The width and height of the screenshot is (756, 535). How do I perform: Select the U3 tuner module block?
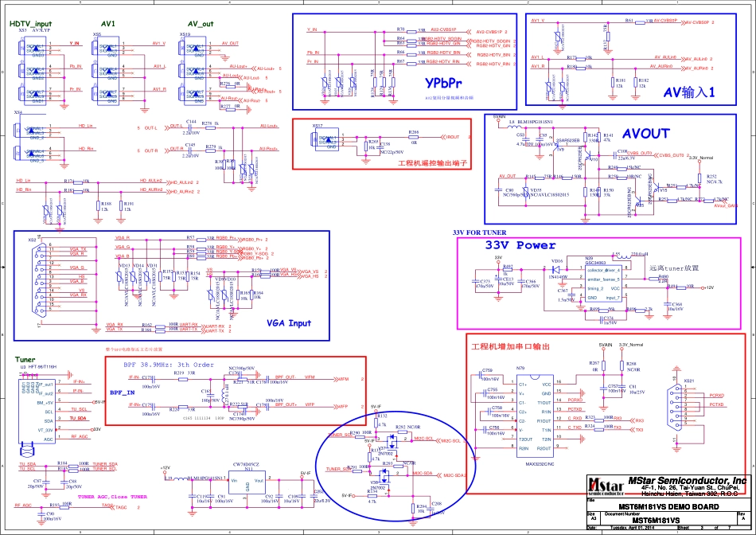coord(37,406)
